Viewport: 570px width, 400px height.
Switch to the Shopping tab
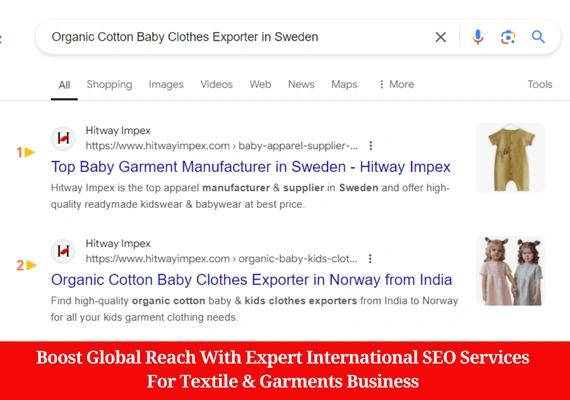click(109, 84)
